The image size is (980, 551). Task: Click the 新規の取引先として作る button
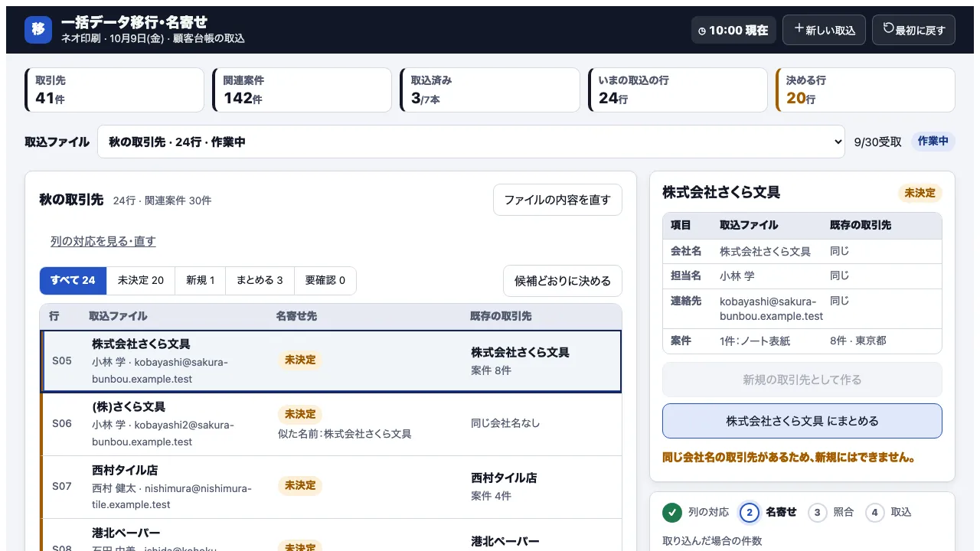(802, 380)
